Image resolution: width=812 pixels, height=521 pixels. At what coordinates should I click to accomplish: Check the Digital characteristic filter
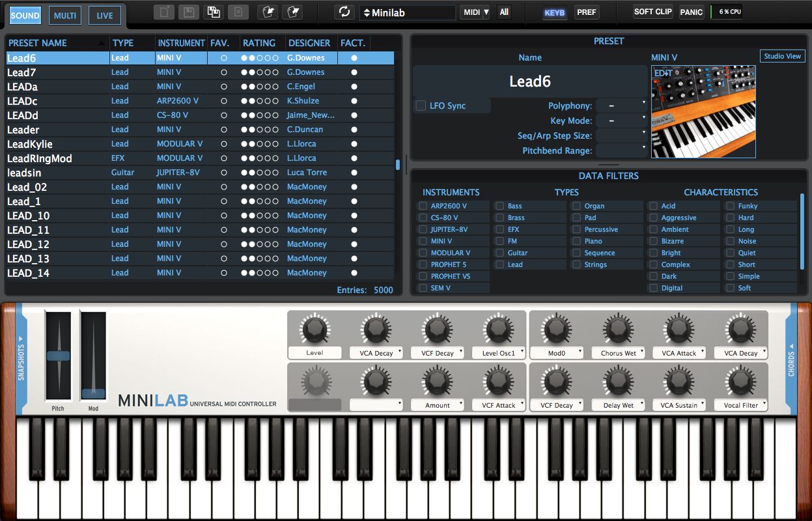[x=653, y=288]
